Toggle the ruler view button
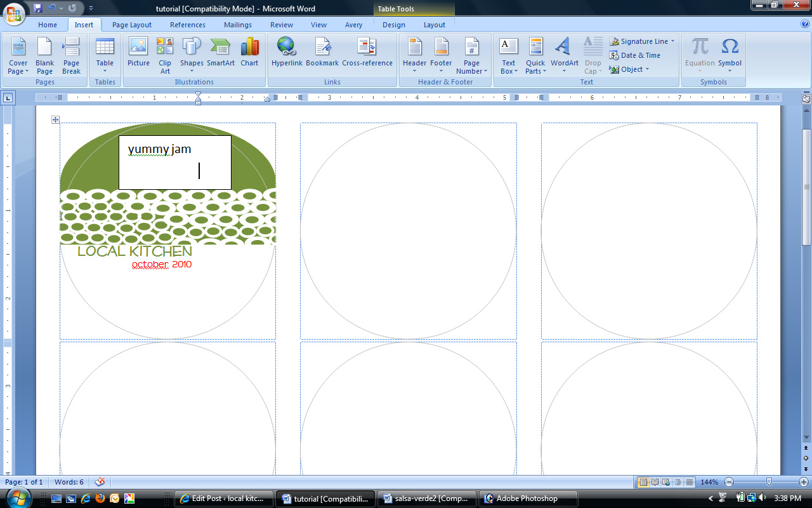Screen dimensions: 812x508 [806, 99]
